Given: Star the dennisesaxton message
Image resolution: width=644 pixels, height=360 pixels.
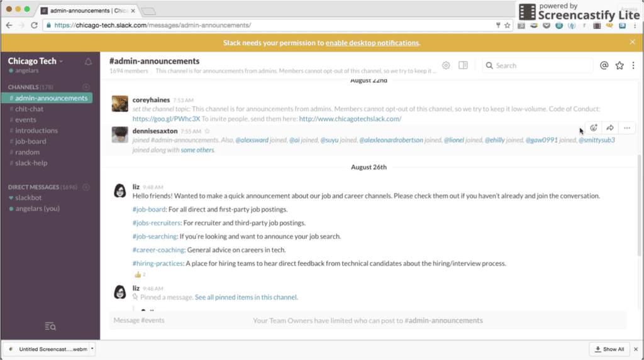Looking at the screenshot, I should point(207,131).
